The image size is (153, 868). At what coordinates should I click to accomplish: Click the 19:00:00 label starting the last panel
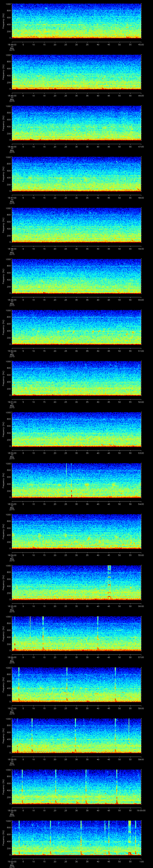click(12, 861)
